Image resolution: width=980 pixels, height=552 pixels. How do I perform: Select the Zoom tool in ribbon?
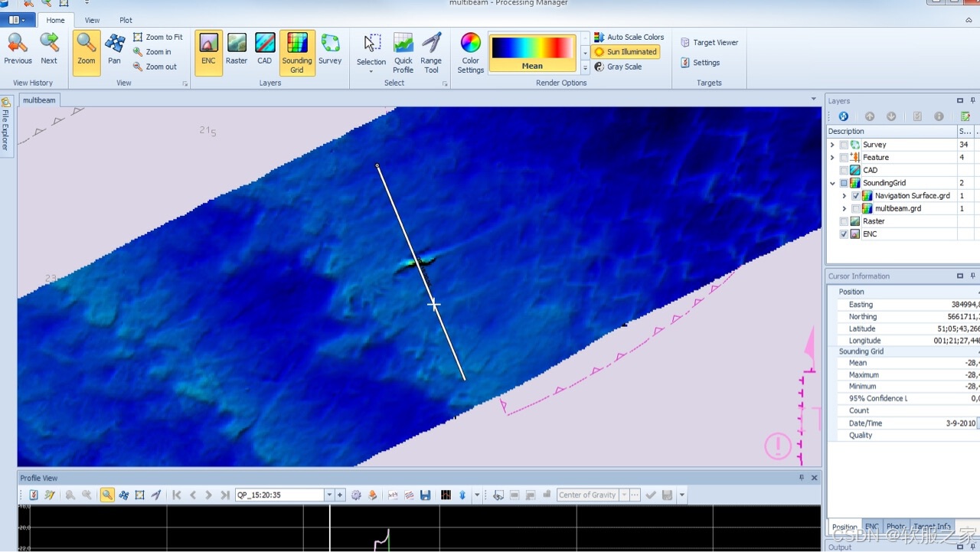(87, 52)
